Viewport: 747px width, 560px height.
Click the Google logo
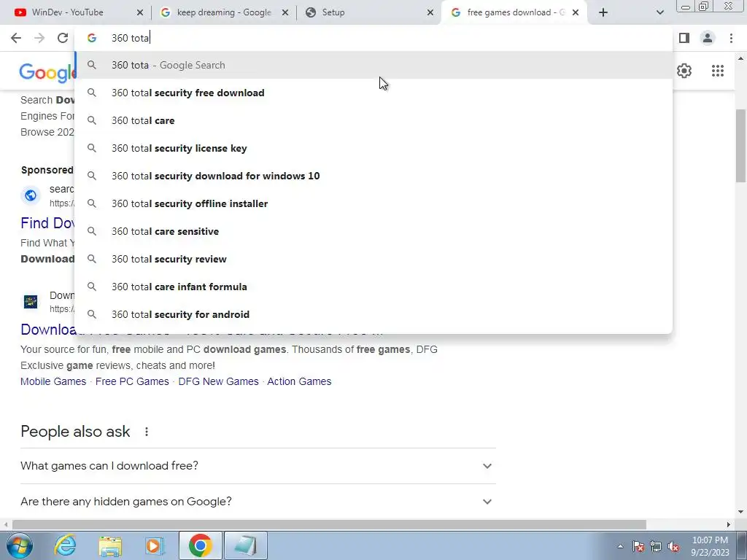(47, 72)
